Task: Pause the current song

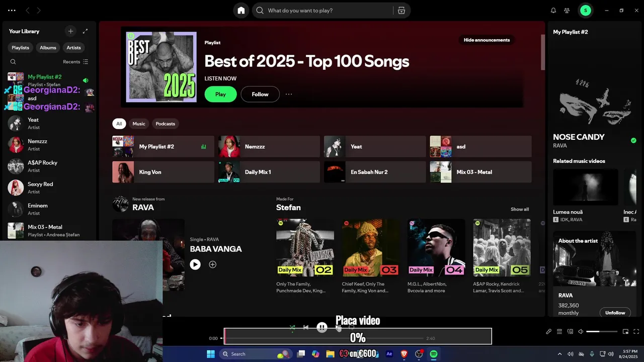Action: click(322, 328)
